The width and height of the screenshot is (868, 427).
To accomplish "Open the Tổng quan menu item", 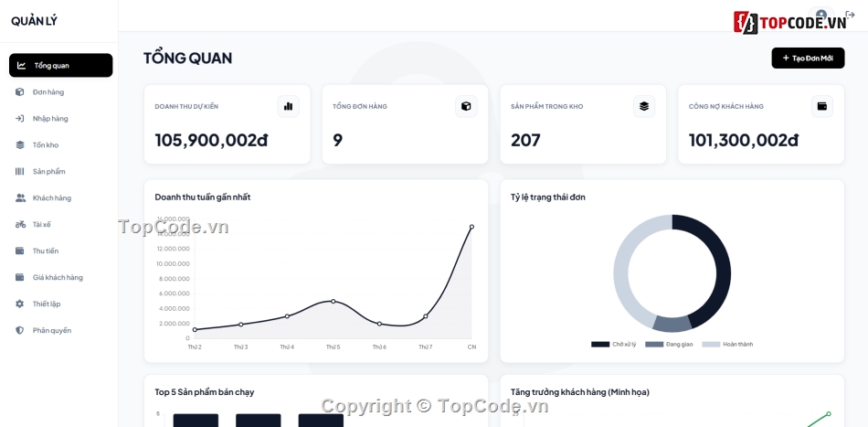I will click(x=61, y=65).
